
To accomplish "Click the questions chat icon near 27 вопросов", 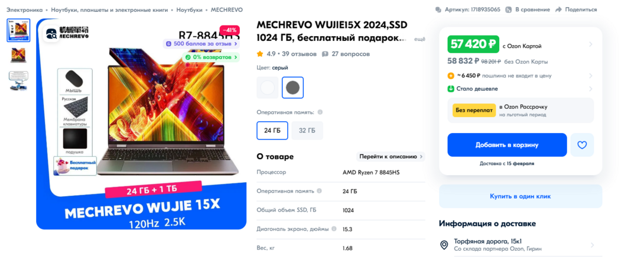I will (x=326, y=54).
